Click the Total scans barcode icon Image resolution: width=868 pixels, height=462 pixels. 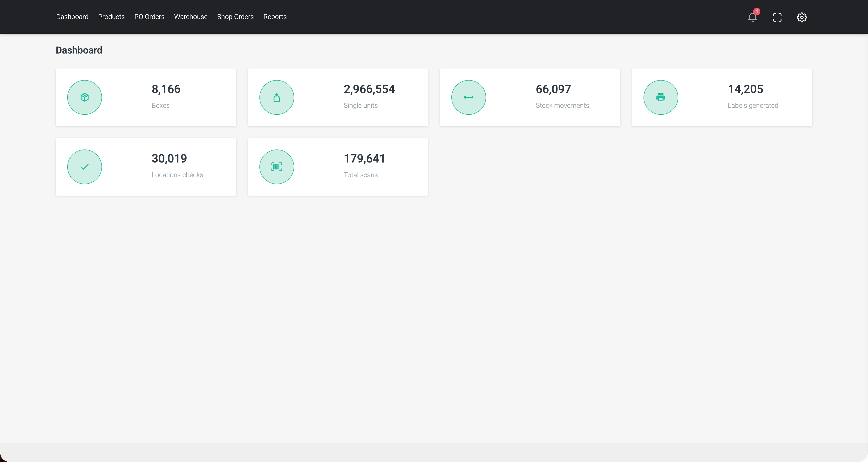coord(277,167)
